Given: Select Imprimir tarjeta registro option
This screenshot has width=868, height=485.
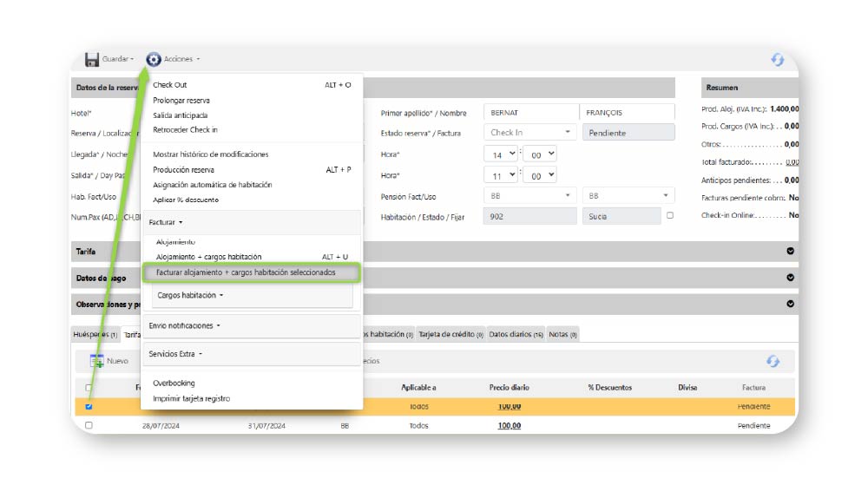Looking at the screenshot, I should (x=191, y=398).
